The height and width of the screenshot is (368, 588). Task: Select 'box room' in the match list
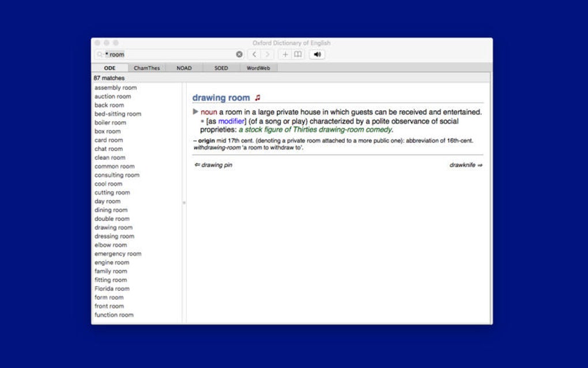pos(108,132)
